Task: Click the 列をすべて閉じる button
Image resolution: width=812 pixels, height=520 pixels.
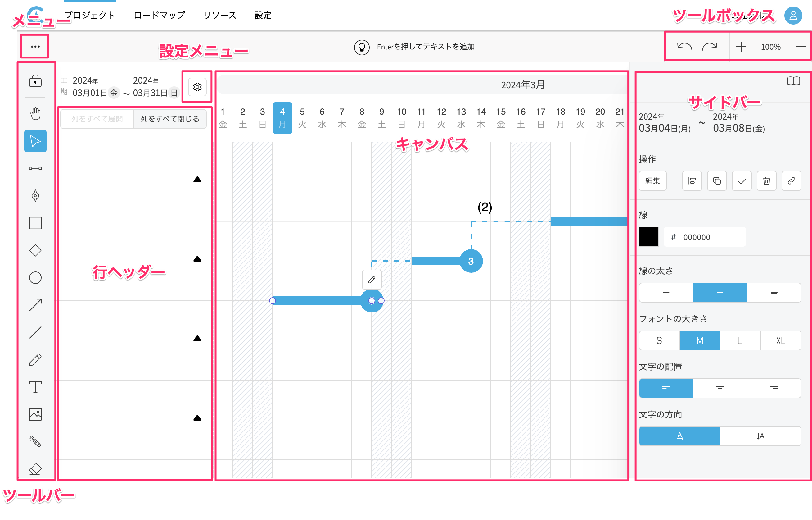Action: pos(170,119)
